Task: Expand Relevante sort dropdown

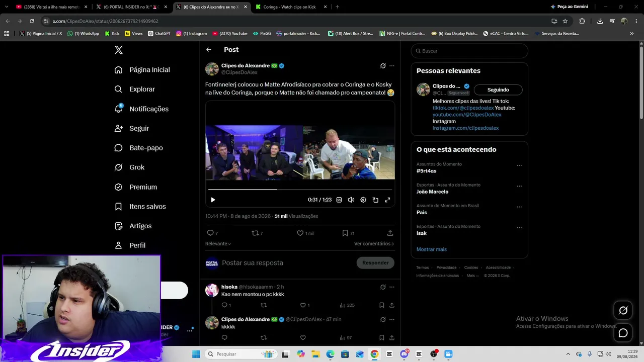Action: point(218,244)
